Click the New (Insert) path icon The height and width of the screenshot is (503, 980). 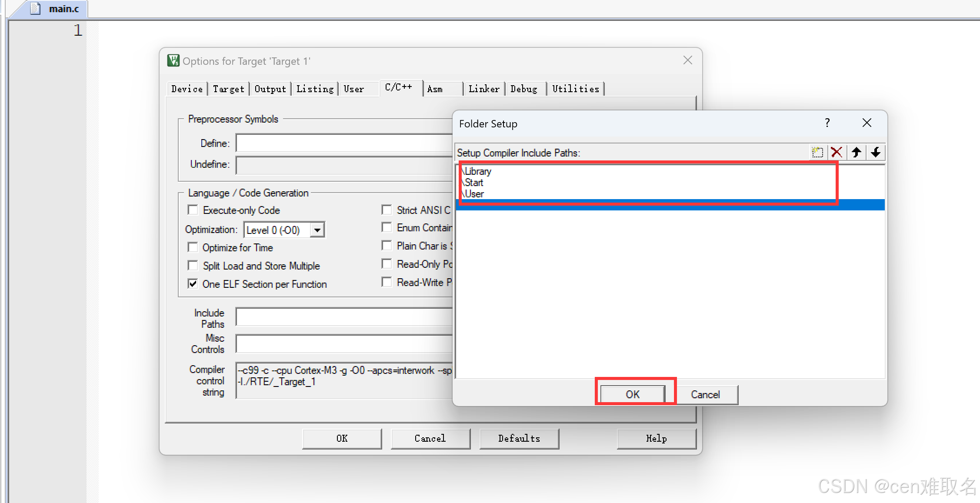click(x=817, y=153)
